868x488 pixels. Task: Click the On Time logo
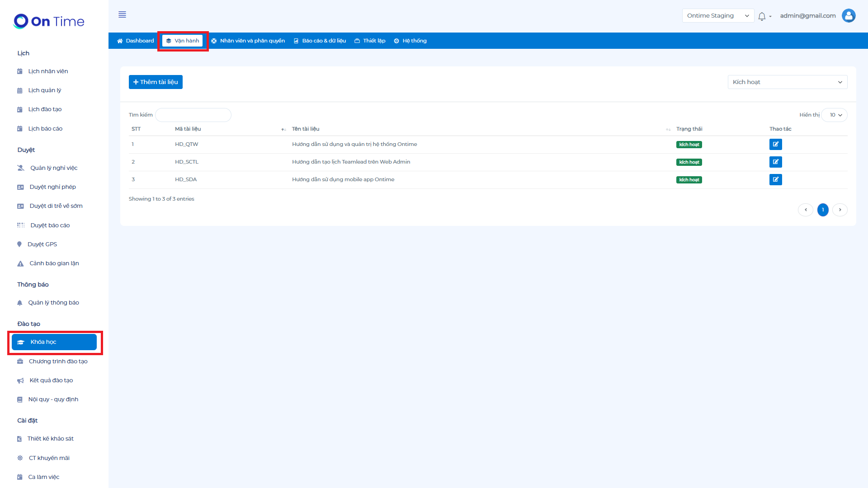point(49,21)
